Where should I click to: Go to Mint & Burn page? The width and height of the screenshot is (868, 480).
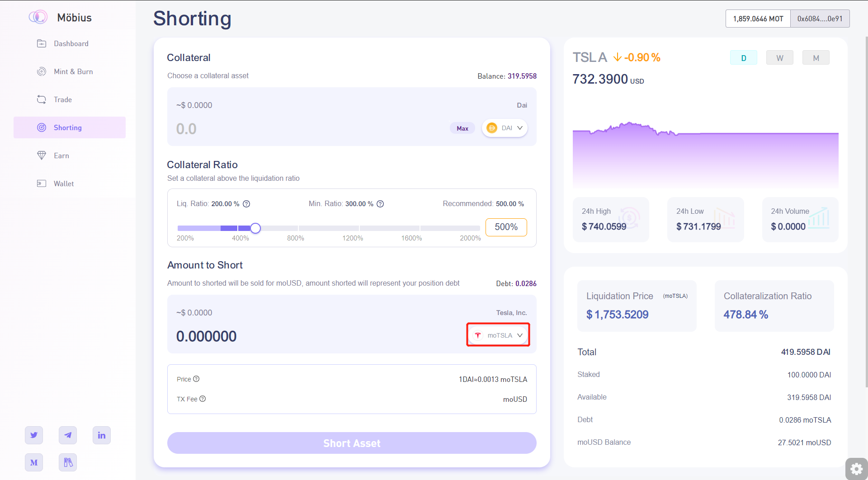(x=70, y=71)
